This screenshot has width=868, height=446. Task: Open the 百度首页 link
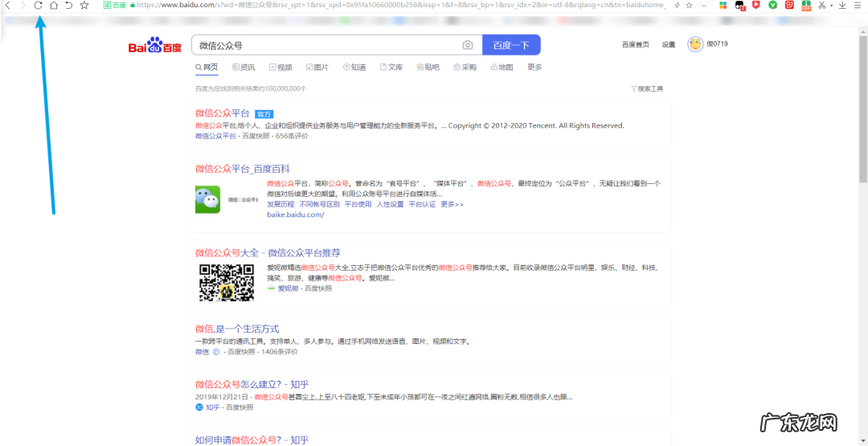636,45
